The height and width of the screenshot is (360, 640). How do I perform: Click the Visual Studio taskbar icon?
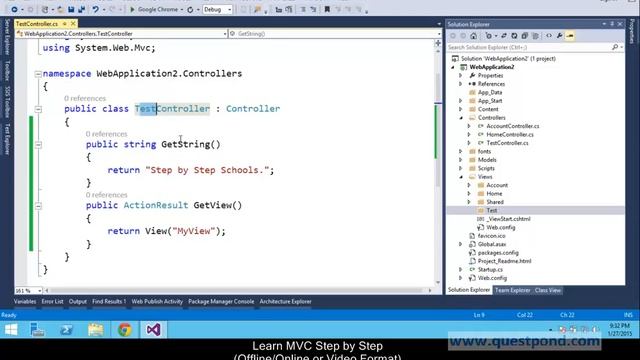153,329
